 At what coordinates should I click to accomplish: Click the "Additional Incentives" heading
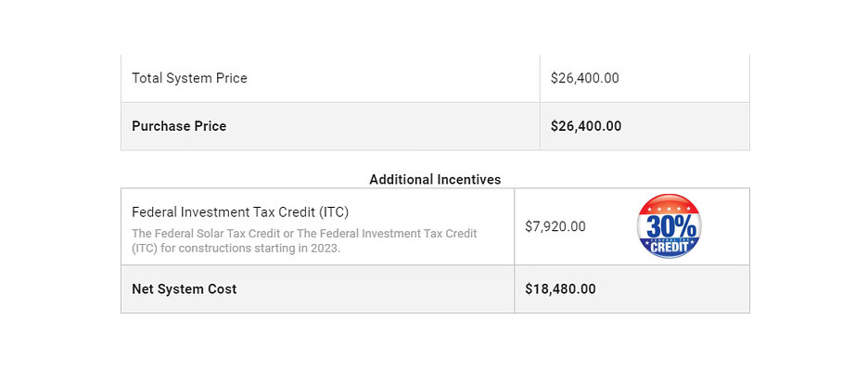(435, 179)
